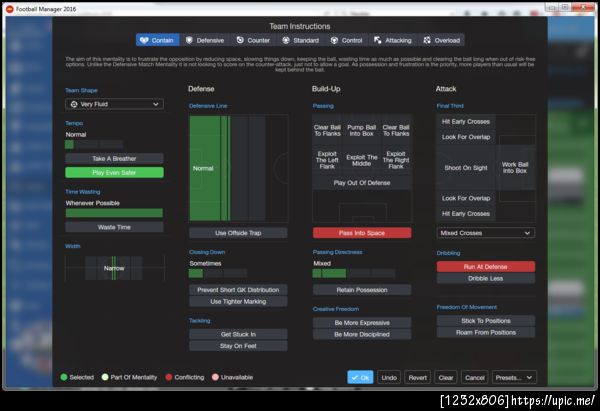Click the Clear button
600x411 pixels.
point(446,378)
